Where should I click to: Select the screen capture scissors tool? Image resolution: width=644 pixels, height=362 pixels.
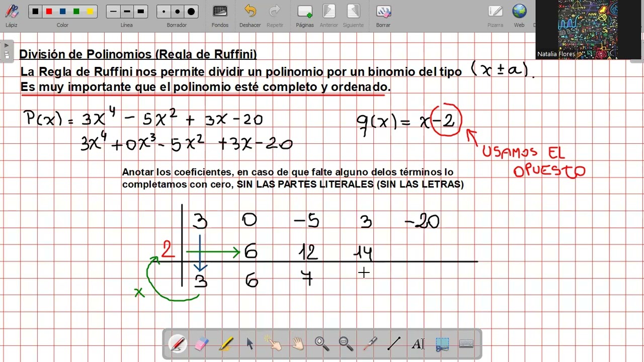pyautogui.click(x=442, y=344)
